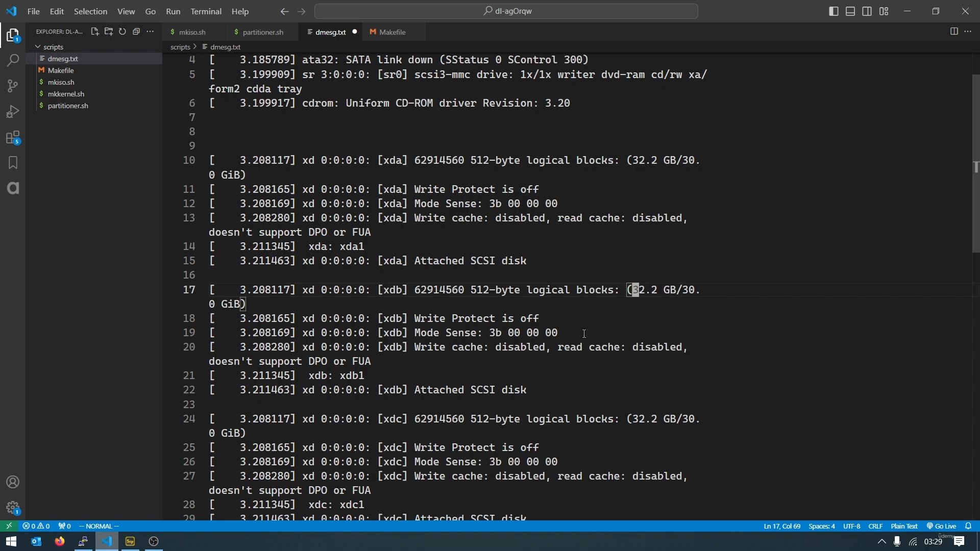
Task: Open the Search view in activity bar
Action: 13,61
